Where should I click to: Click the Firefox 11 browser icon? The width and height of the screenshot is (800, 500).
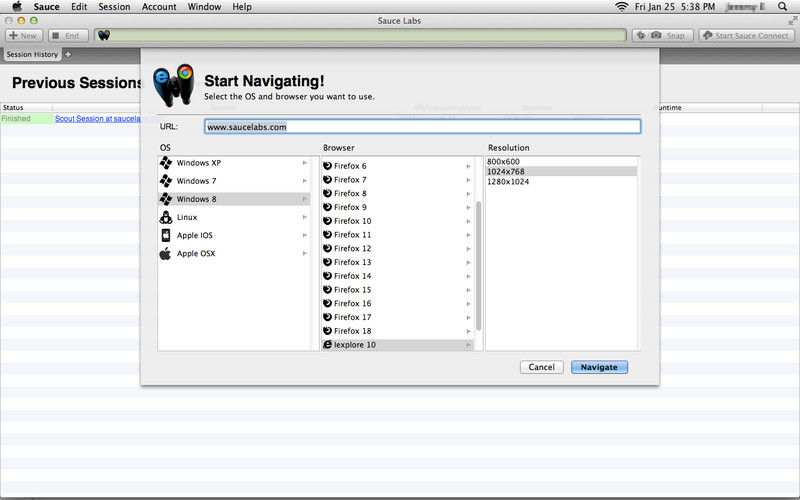(328, 235)
